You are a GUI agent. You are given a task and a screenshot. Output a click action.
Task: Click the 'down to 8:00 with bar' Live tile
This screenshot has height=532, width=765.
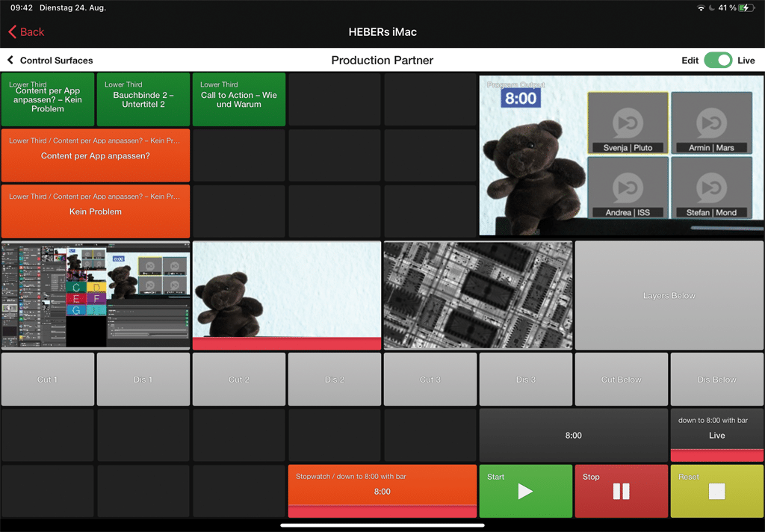(x=717, y=435)
